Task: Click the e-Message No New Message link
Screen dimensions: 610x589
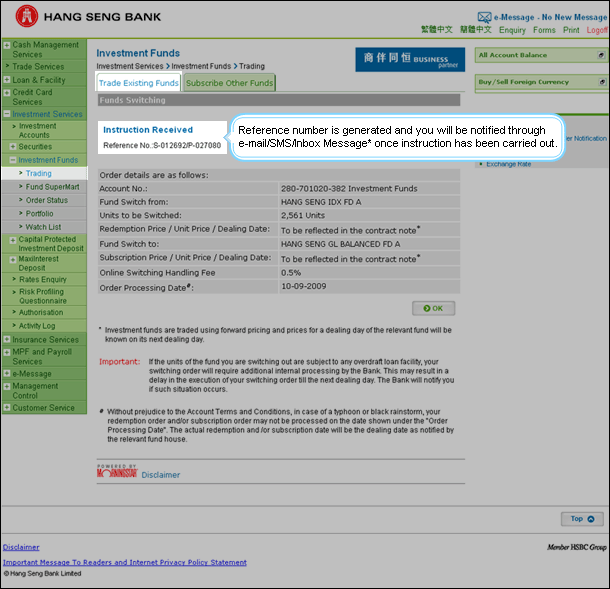Action: 550,17
